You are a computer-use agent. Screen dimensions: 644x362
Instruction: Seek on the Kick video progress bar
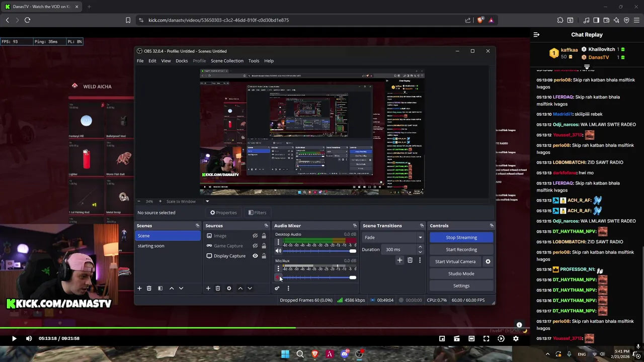pyautogui.click(x=265, y=328)
